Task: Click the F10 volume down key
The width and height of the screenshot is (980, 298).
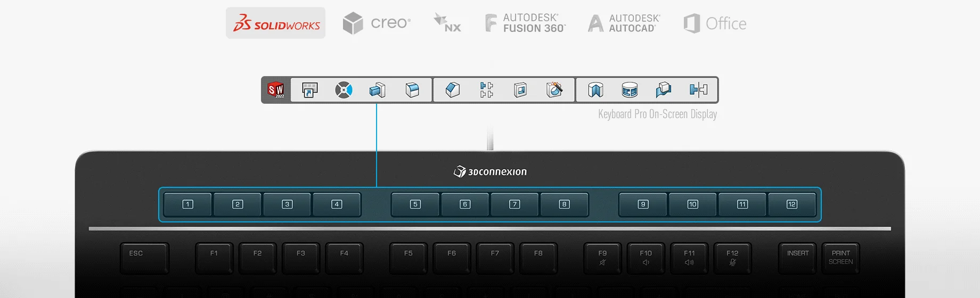Action: 646,258
